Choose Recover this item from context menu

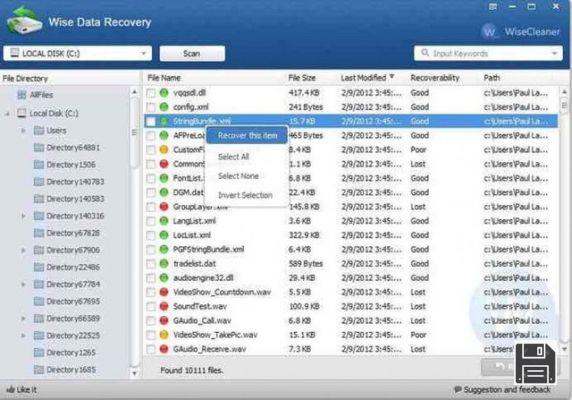[x=247, y=136]
